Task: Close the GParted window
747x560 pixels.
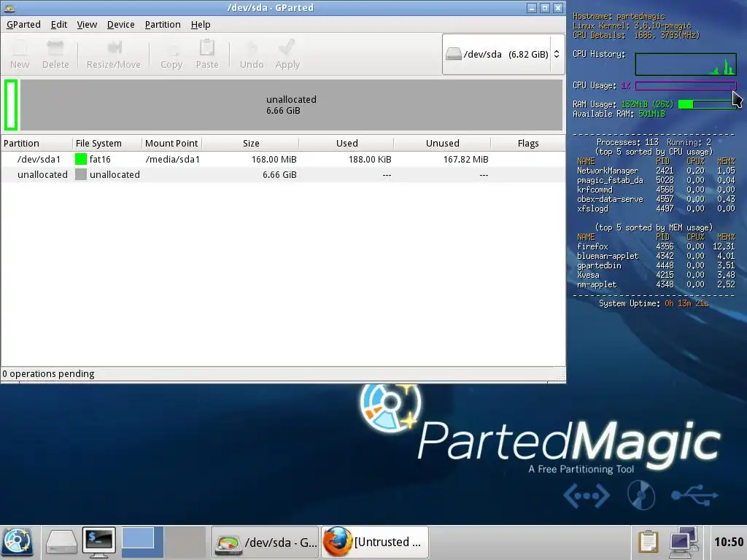Action: pyautogui.click(x=558, y=7)
